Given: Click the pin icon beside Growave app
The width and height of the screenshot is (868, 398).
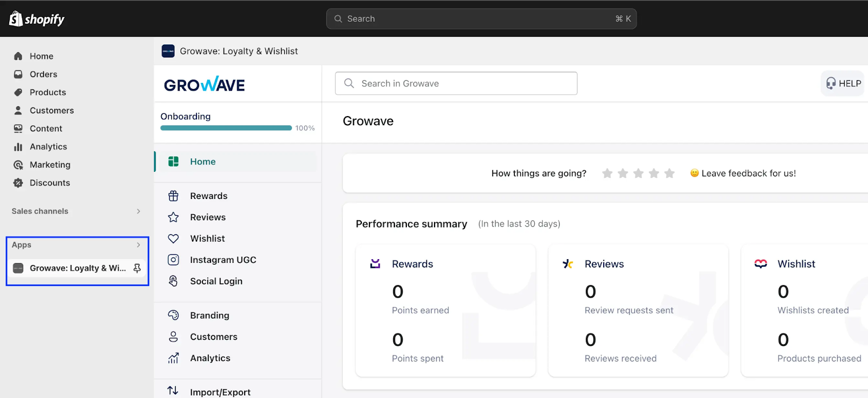Looking at the screenshot, I should click(137, 268).
